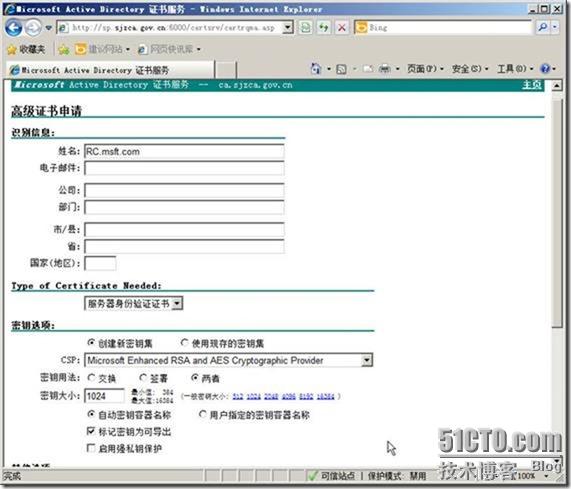The width and height of the screenshot is (571, 489).
Task: Select the 两者 key usage radio button
Action: (x=195, y=378)
